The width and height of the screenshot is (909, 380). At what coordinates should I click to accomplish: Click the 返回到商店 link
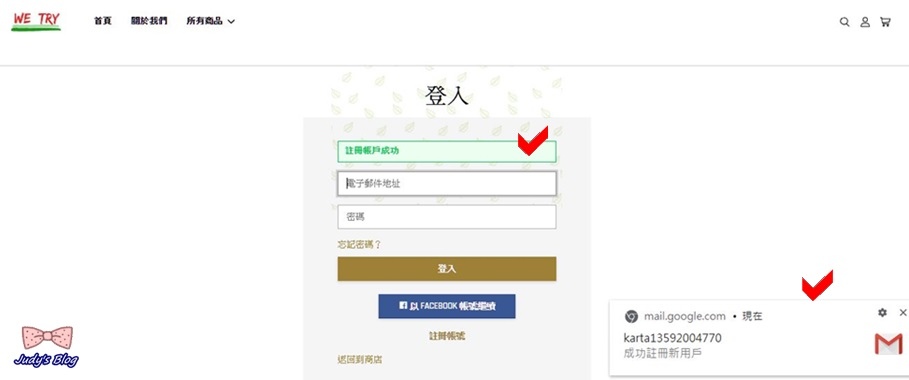click(359, 360)
